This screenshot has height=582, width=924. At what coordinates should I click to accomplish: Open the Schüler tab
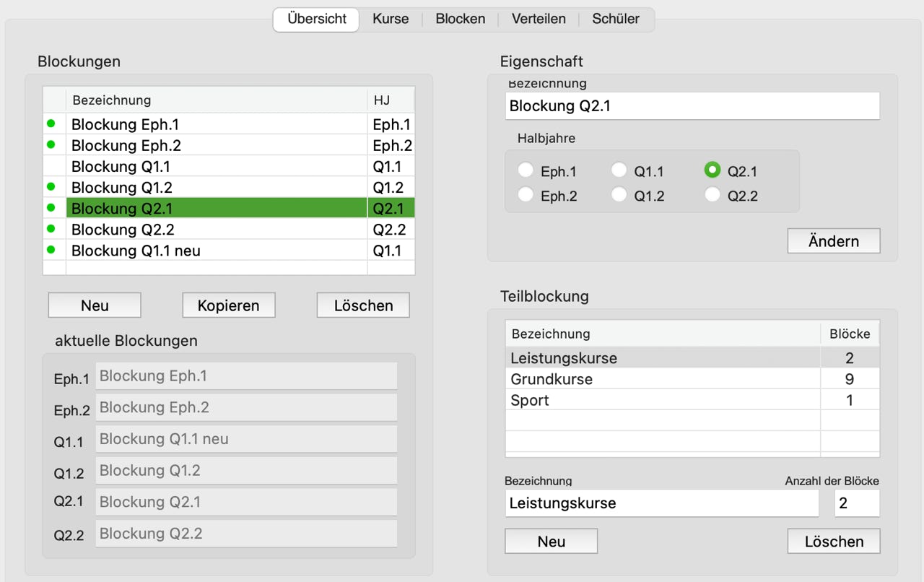616,19
